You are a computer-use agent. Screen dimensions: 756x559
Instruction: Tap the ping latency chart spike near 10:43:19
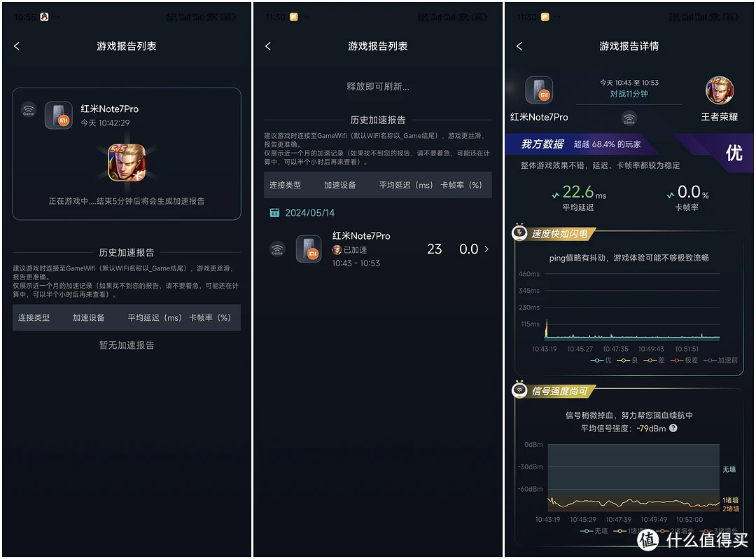click(546, 329)
